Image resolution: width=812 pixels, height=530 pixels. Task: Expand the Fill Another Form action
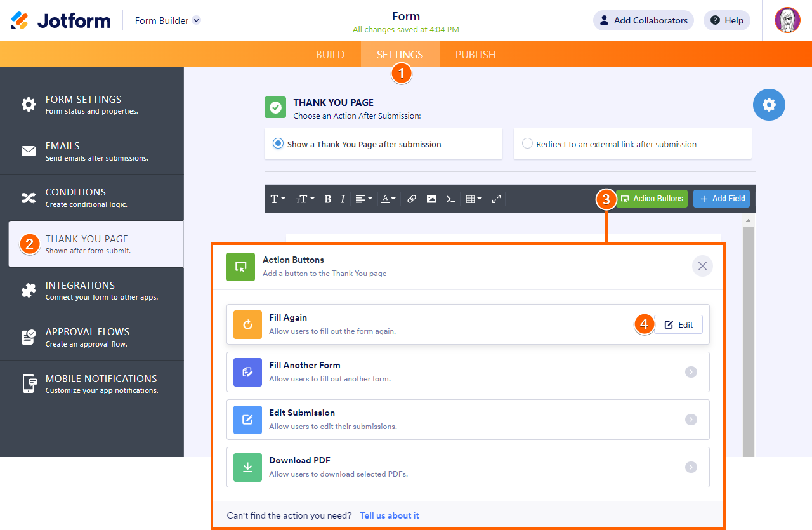(x=691, y=372)
